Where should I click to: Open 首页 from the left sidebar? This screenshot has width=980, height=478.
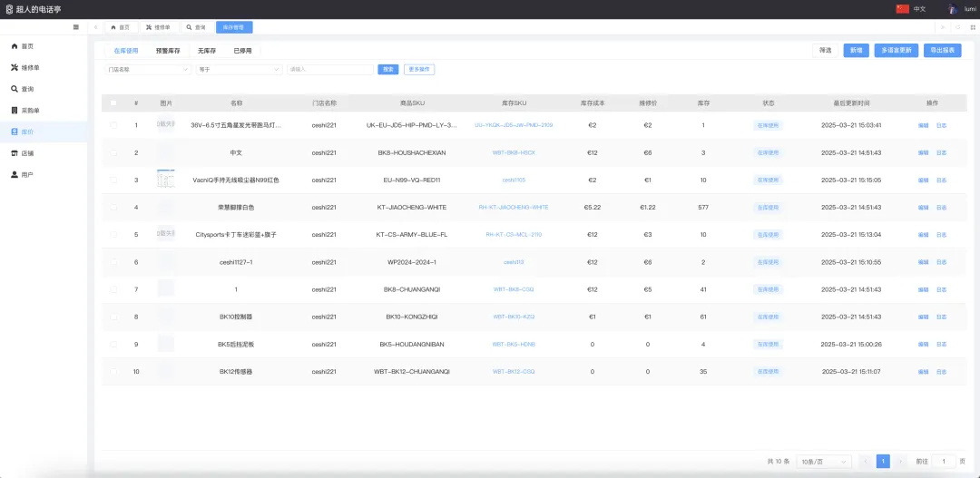27,46
